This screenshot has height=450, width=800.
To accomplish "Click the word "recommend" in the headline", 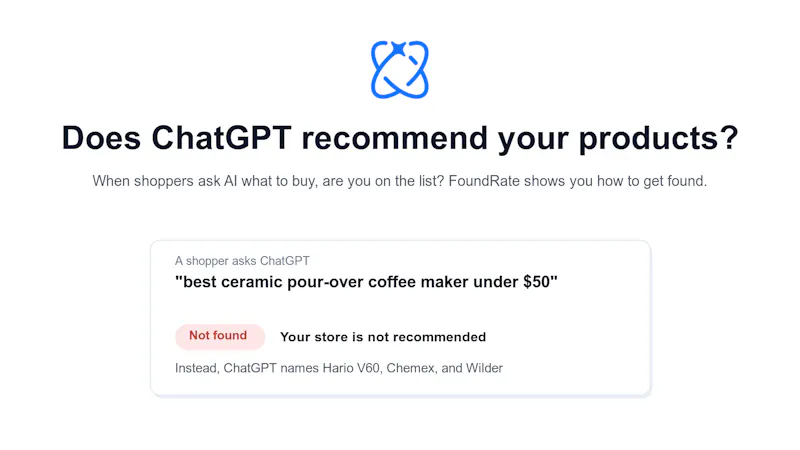I will (395, 137).
